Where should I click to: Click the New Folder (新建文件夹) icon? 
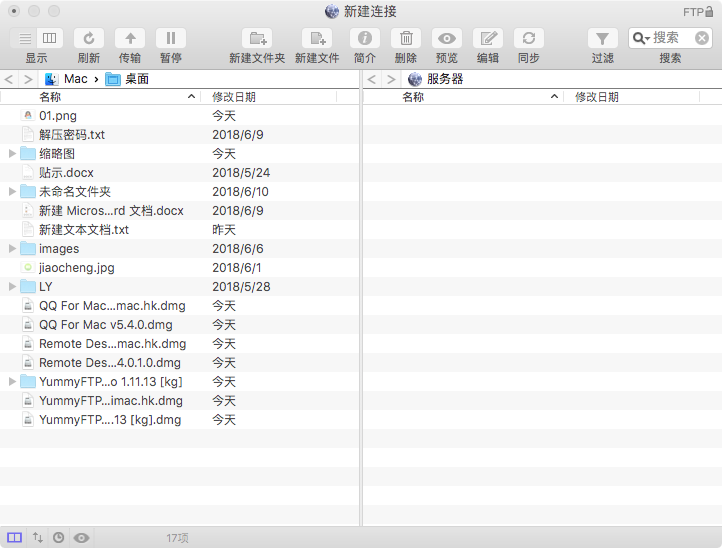click(257, 38)
